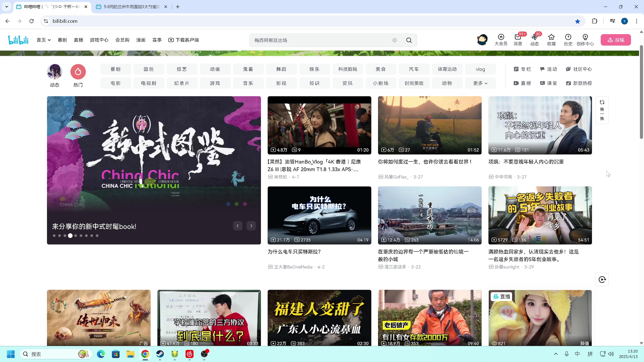
Task: Open 番剧 in top navigation
Action: coord(62,40)
